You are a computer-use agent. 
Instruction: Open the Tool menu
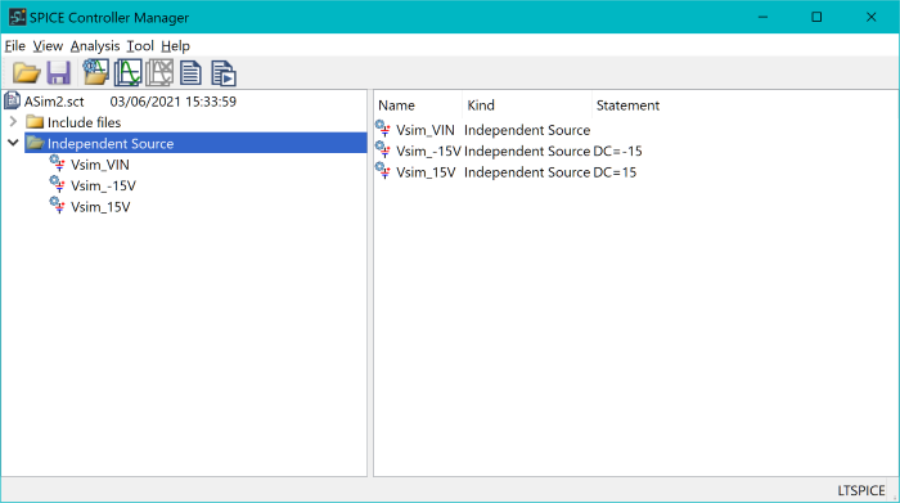[140, 46]
